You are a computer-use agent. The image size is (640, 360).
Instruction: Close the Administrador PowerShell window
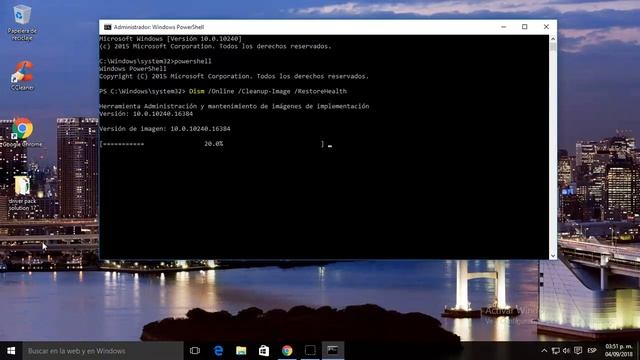(546, 27)
